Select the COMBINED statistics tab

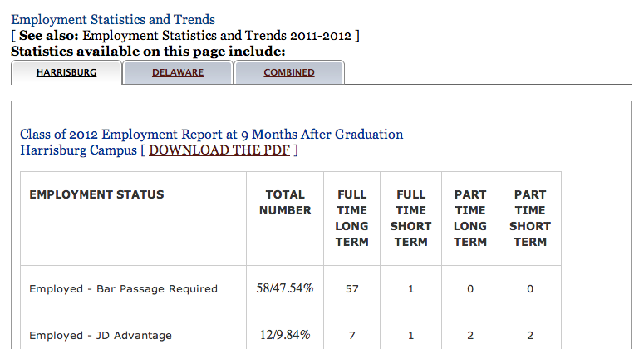(x=289, y=72)
